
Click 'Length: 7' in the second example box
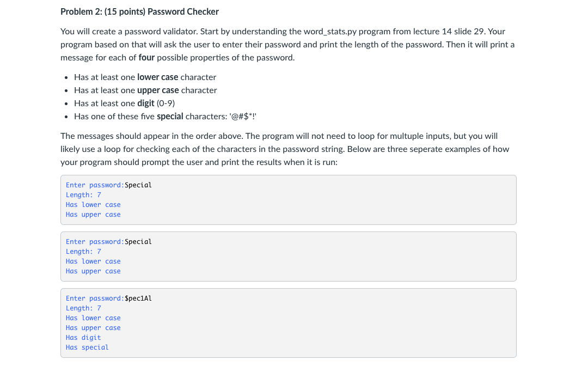tap(83, 251)
